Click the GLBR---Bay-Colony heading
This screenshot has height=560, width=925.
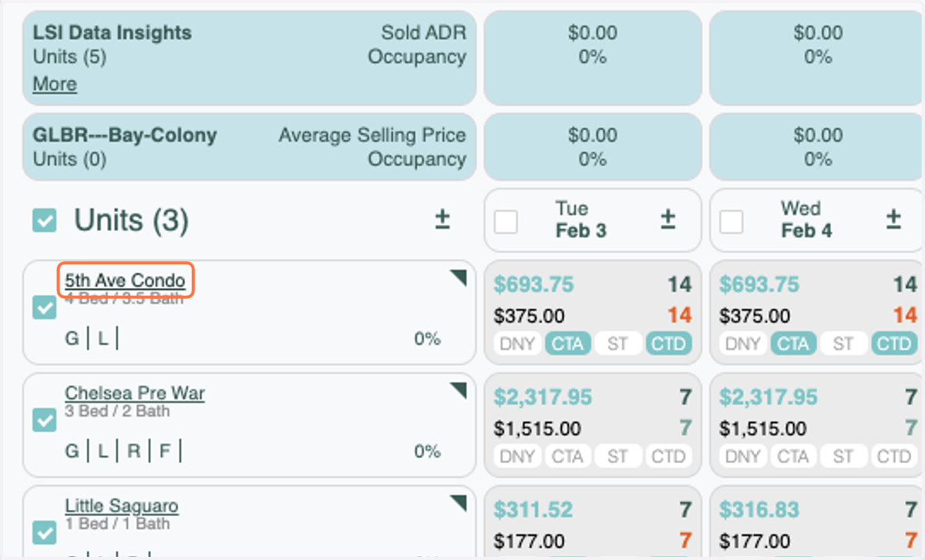(x=124, y=135)
